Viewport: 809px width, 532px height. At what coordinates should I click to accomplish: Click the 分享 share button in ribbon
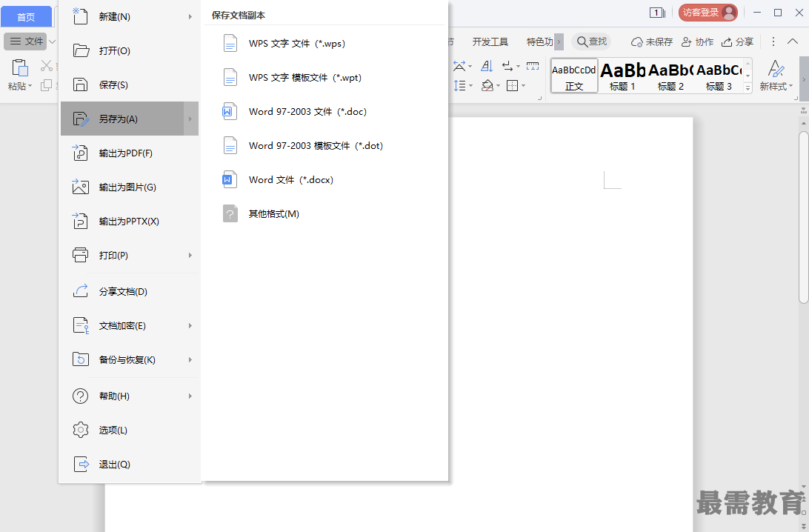(737, 41)
